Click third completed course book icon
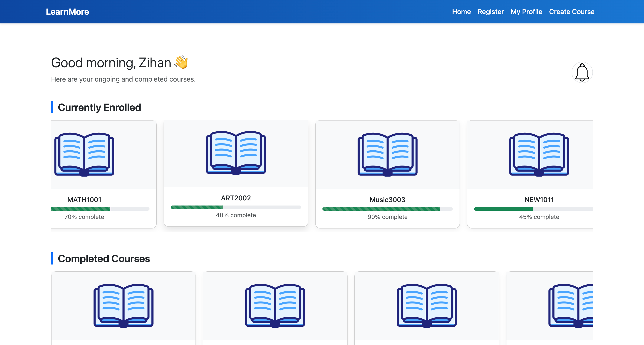This screenshot has width=644, height=345. click(427, 305)
